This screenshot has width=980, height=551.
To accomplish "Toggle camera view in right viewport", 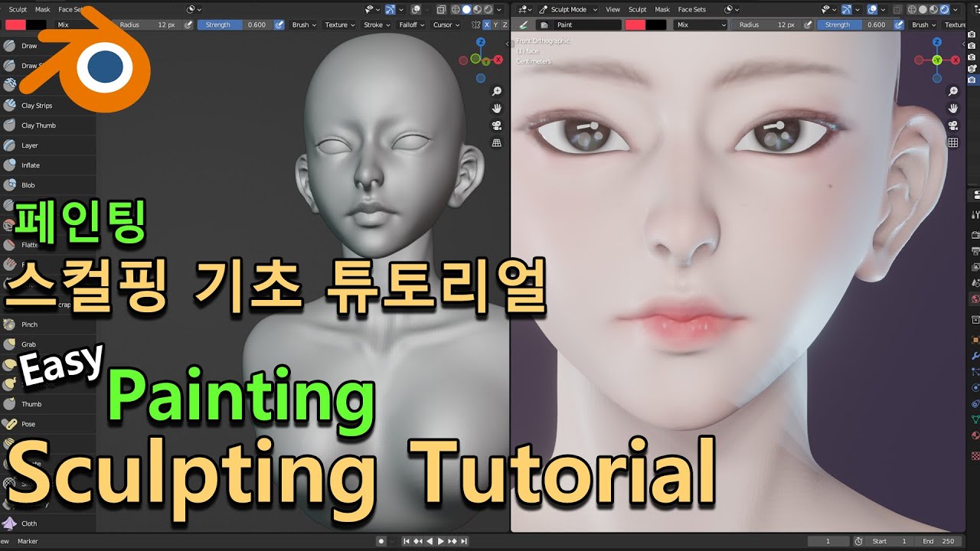I will 953,126.
